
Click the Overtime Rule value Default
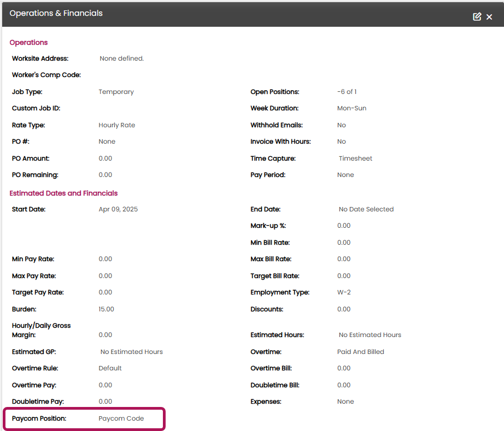110,368
